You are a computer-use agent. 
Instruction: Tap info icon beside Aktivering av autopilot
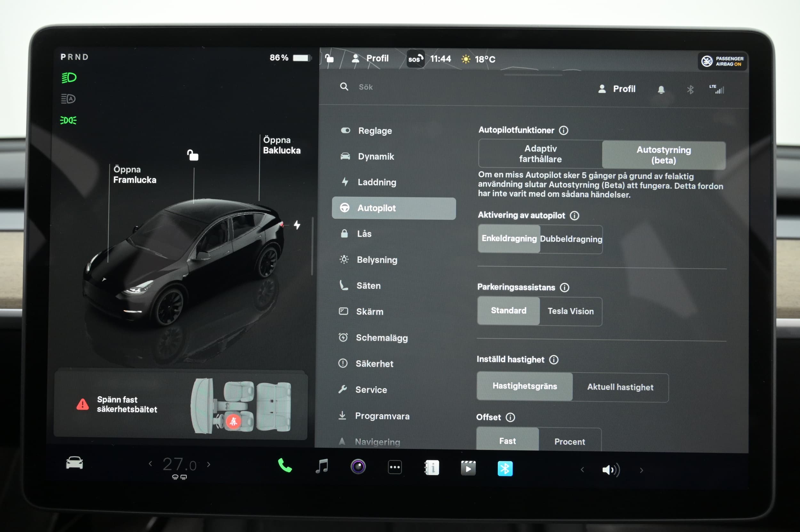coord(574,215)
